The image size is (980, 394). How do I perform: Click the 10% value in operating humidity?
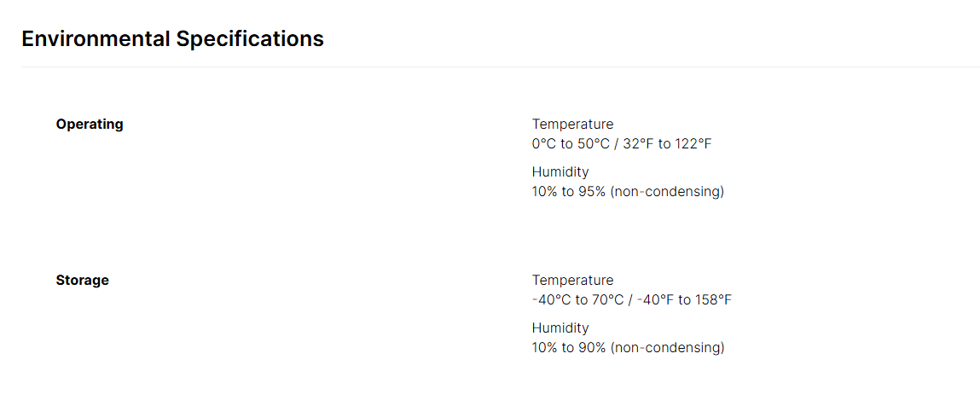(x=545, y=191)
